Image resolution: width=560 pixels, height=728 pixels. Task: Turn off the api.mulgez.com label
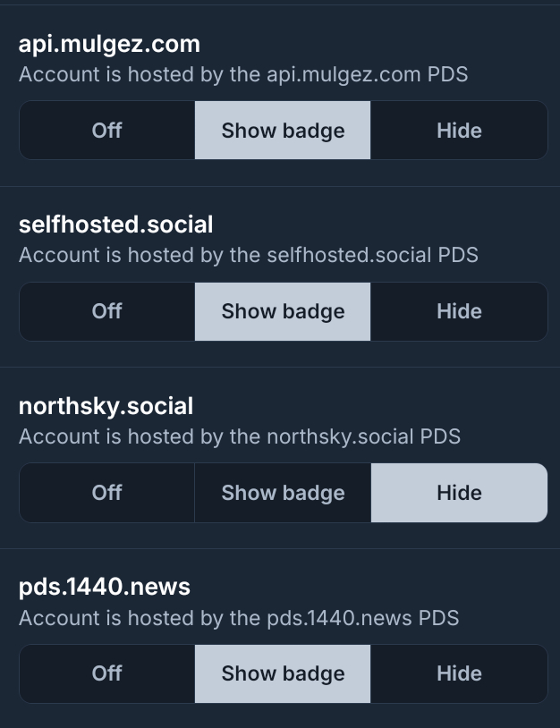pos(106,131)
